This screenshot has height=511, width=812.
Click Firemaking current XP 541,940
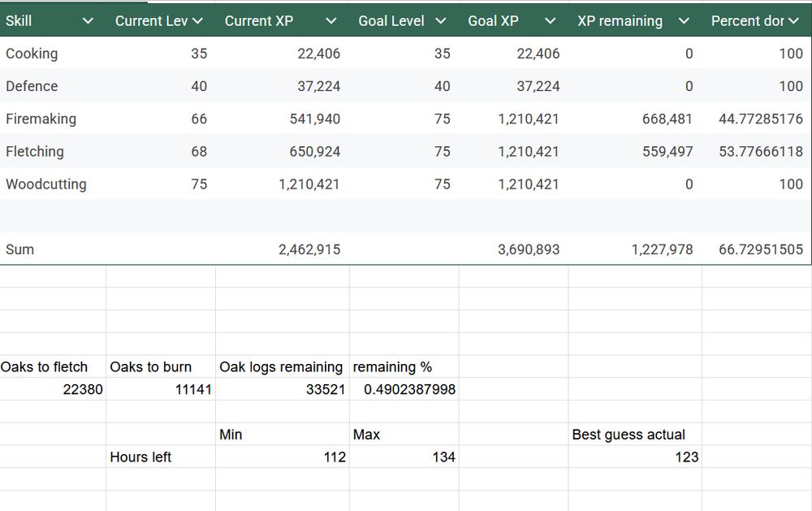click(x=315, y=119)
